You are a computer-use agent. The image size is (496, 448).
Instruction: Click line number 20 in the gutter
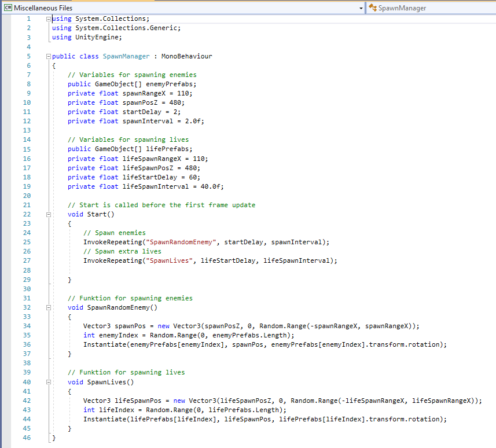(x=27, y=196)
